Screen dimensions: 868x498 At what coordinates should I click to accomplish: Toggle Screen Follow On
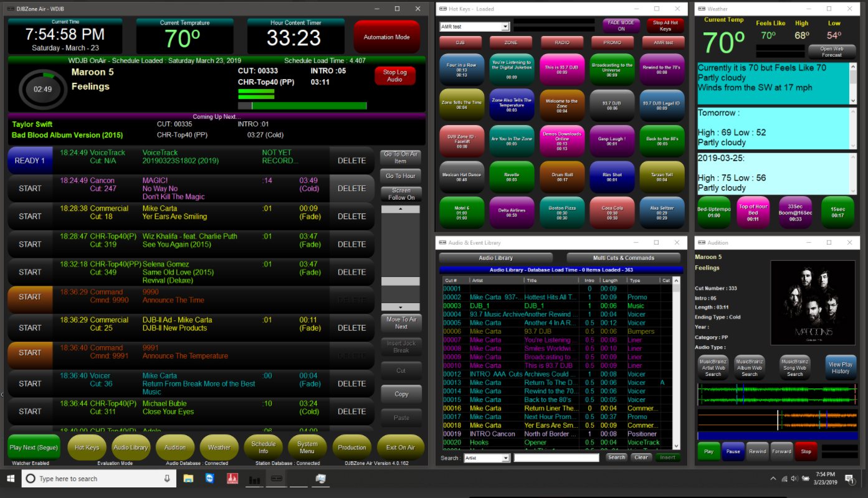(x=401, y=194)
